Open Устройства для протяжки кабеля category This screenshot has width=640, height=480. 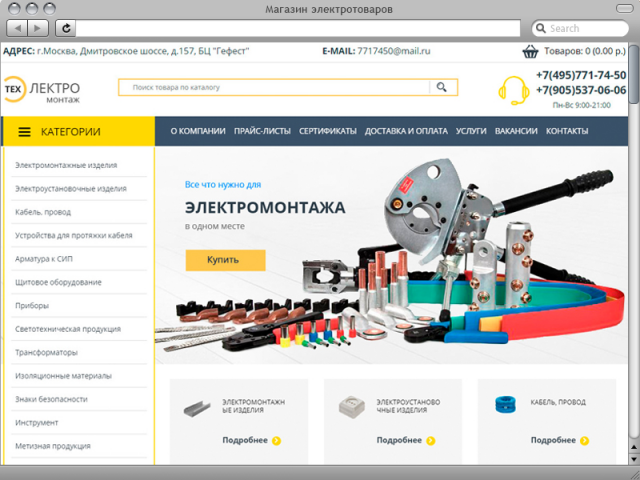pos(73,236)
